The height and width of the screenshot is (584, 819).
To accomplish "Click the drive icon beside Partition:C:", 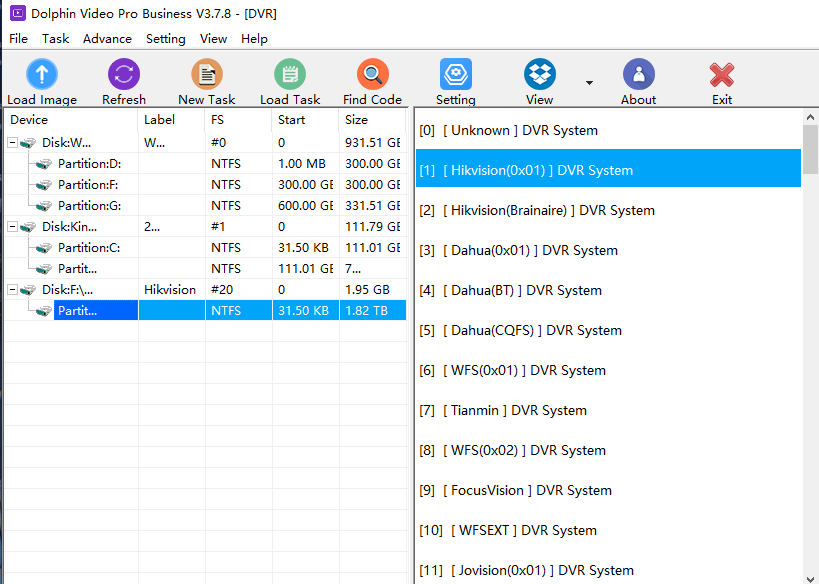I will pos(44,248).
